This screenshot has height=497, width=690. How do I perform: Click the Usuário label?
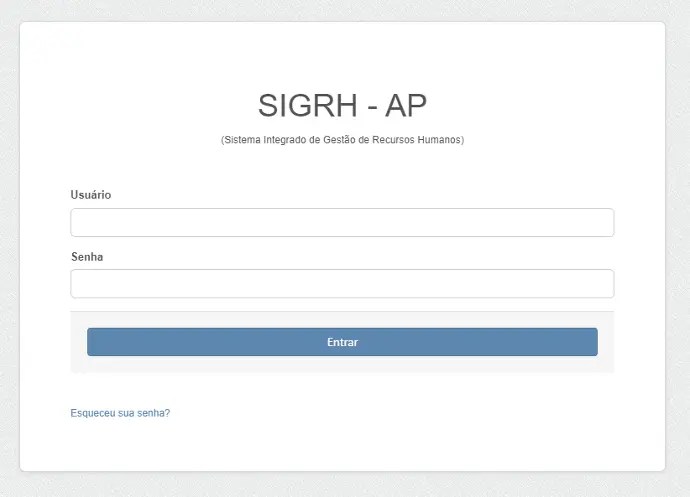coord(91,194)
